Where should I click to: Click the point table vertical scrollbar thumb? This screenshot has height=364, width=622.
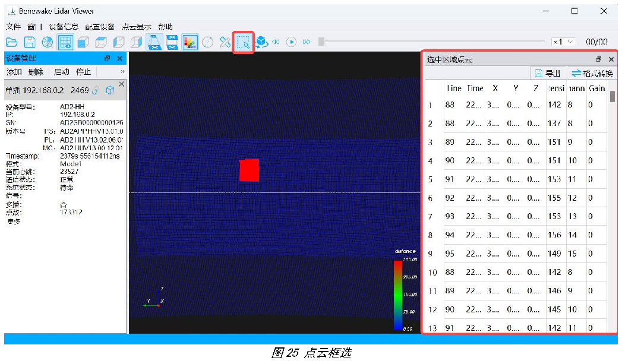[x=612, y=96]
